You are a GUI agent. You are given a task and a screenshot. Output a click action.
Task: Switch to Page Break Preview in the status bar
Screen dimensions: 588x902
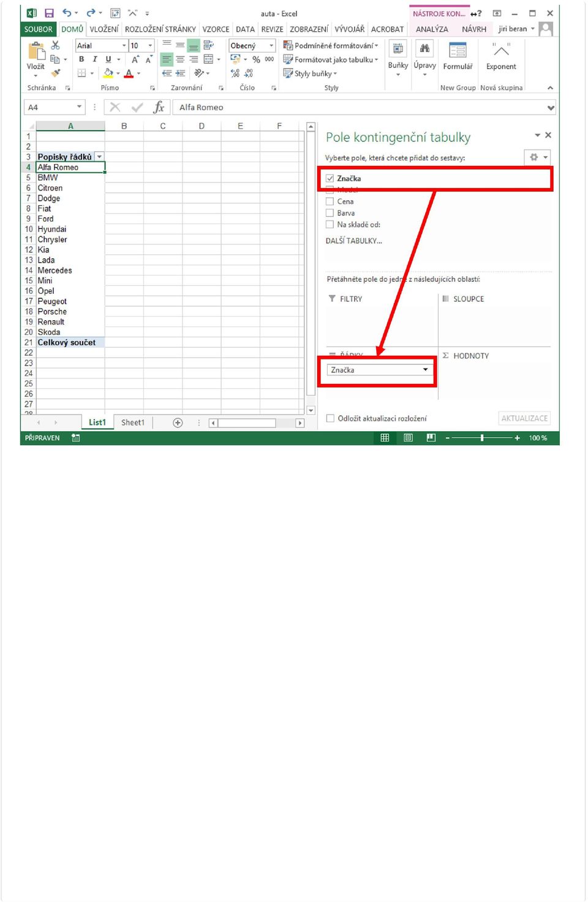pos(431,438)
